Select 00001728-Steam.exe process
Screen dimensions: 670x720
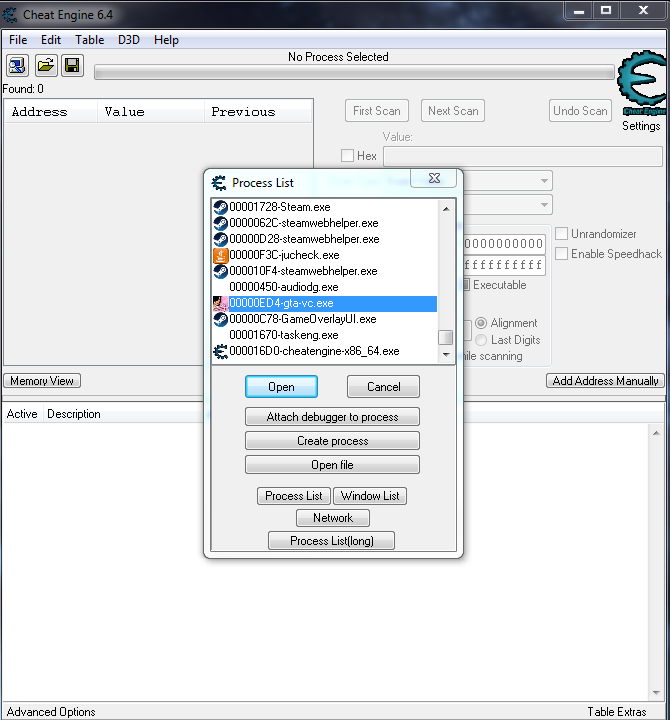coord(324,207)
